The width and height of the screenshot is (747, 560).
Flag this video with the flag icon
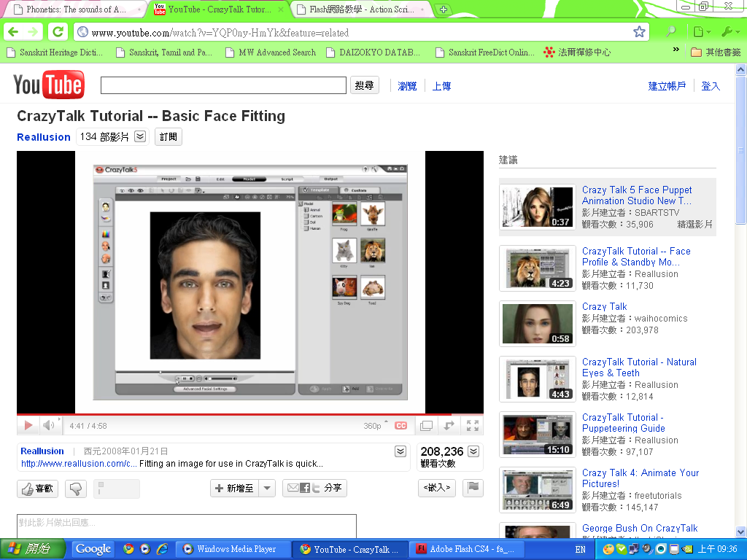pyautogui.click(x=473, y=487)
